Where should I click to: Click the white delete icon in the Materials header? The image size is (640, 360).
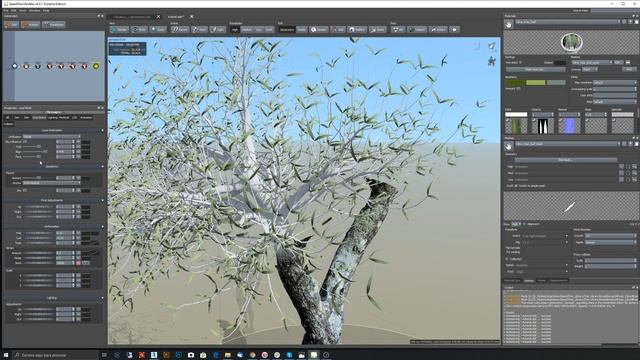click(x=636, y=22)
